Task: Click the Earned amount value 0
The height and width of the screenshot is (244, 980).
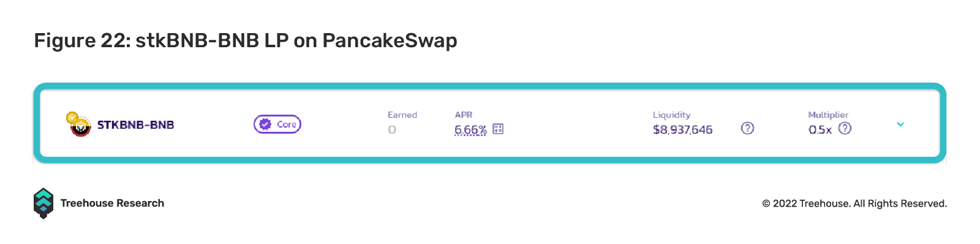Action: coord(392,130)
